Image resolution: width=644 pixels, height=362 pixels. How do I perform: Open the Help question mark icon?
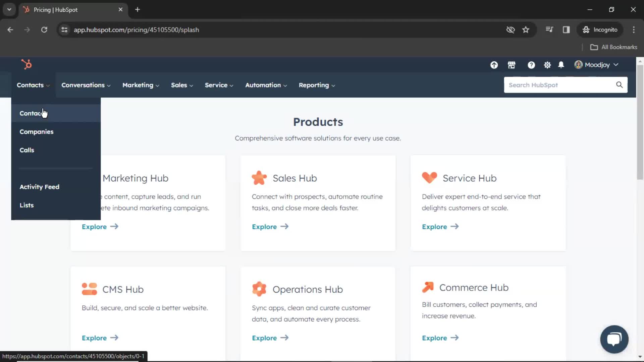(x=531, y=65)
